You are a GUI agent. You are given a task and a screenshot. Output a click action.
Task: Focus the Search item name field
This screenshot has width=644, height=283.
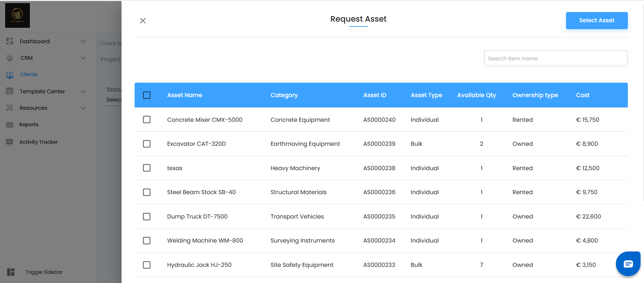555,58
